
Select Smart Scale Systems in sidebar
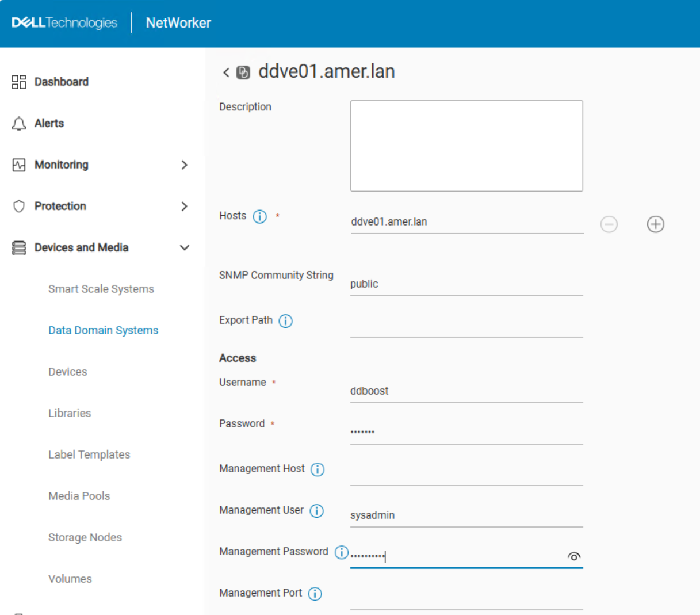pos(101,289)
